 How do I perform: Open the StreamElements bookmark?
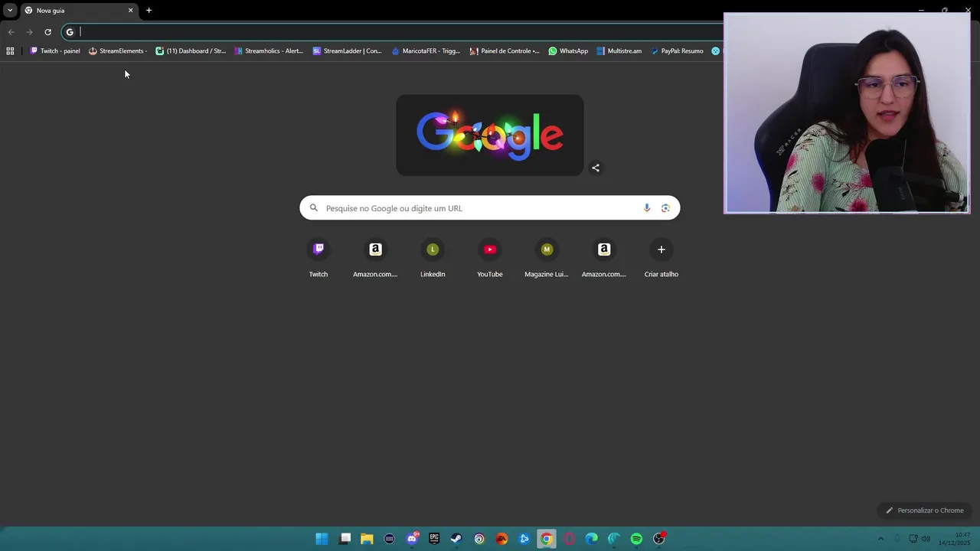(x=118, y=51)
